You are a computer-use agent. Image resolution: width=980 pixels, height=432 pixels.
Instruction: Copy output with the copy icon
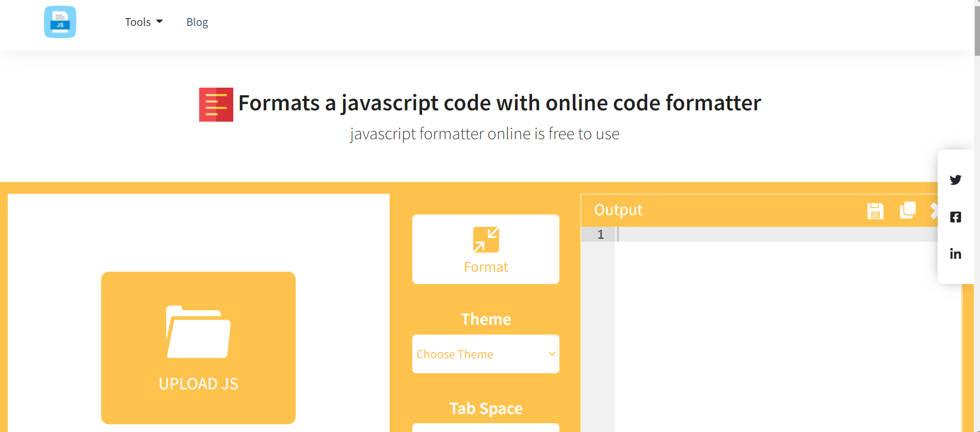[907, 210]
